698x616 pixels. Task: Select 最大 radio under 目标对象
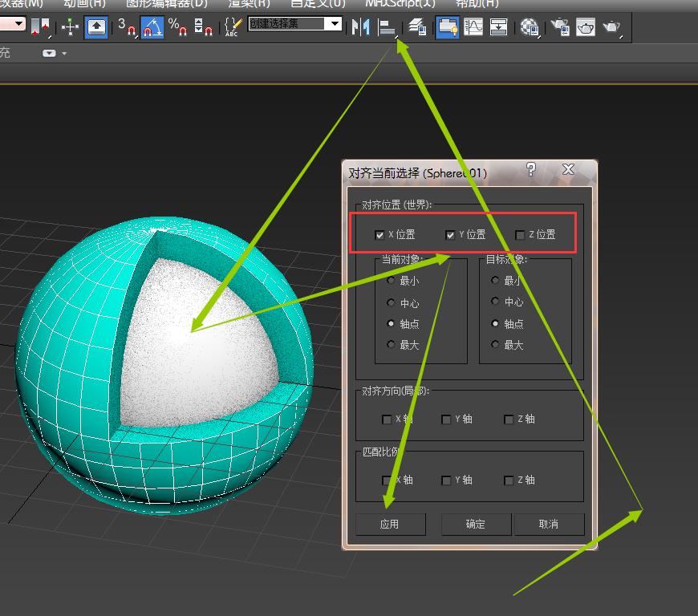coord(495,345)
